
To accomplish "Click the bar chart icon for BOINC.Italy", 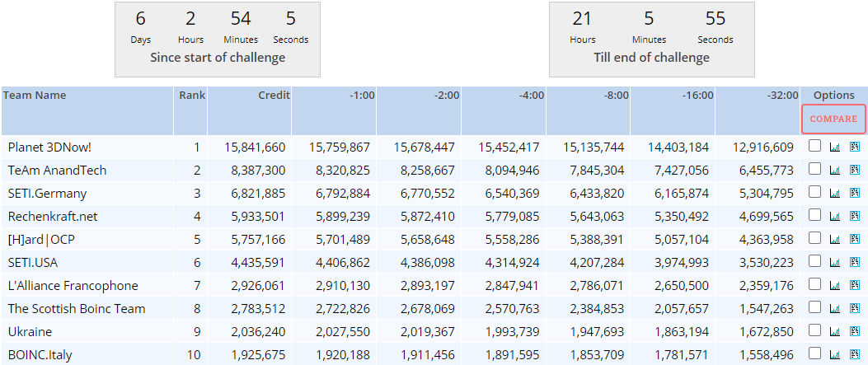I will coord(834,354).
